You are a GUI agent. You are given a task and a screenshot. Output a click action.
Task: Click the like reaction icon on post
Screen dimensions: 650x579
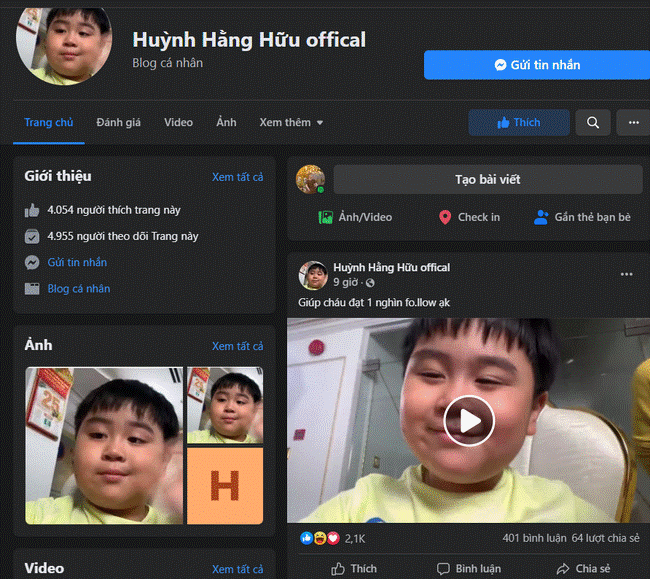[306, 538]
